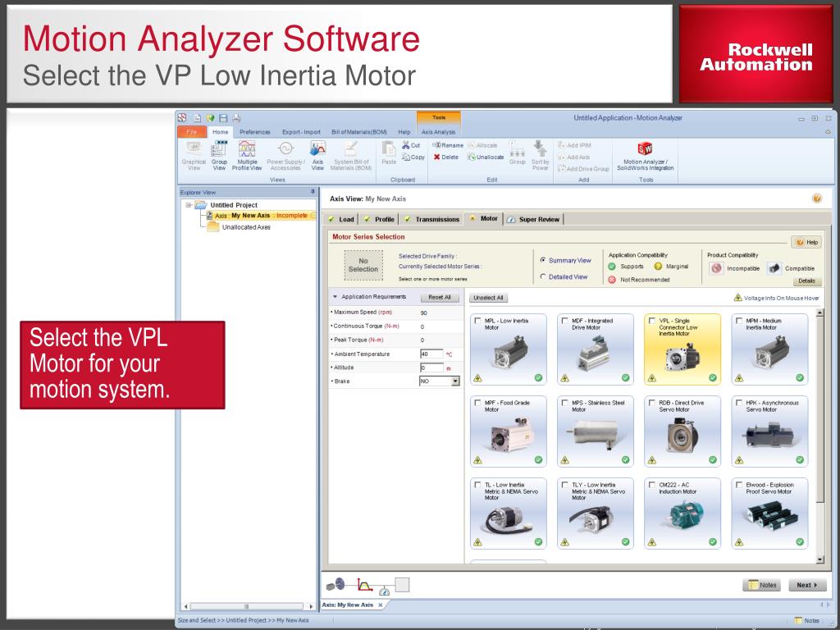Switch to the Profile tab
The height and width of the screenshot is (630, 840).
coord(379,219)
